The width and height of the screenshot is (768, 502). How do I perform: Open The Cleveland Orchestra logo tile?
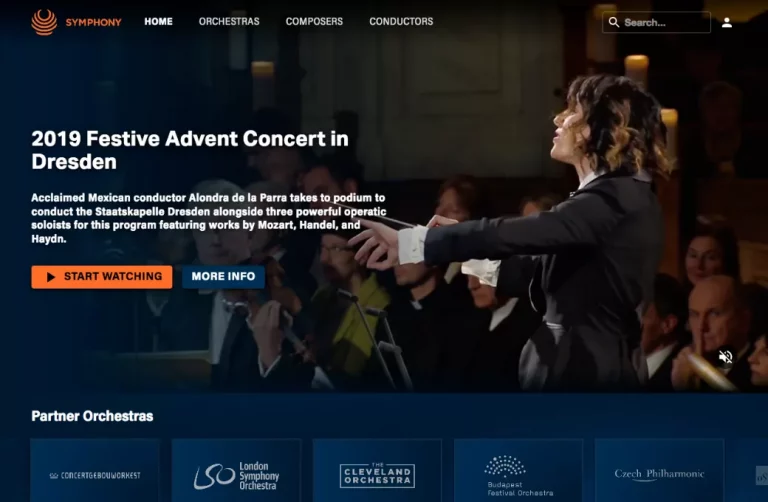(377, 471)
